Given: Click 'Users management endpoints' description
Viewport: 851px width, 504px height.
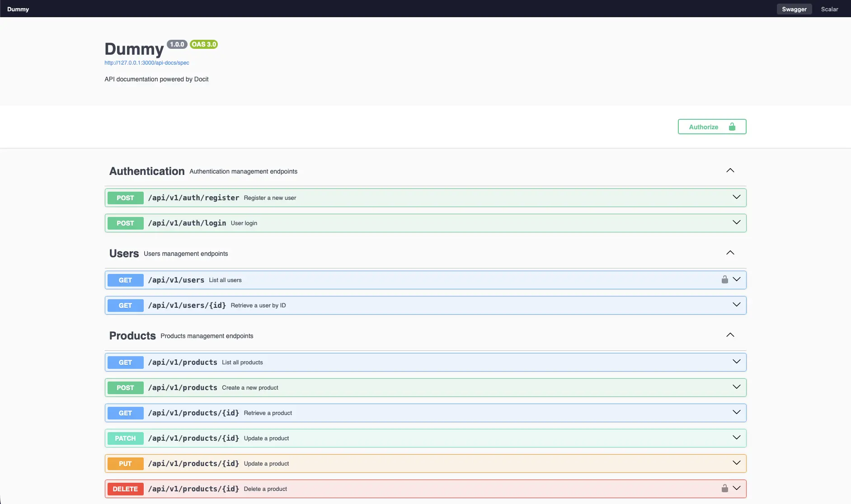Looking at the screenshot, I should point(186,254).
